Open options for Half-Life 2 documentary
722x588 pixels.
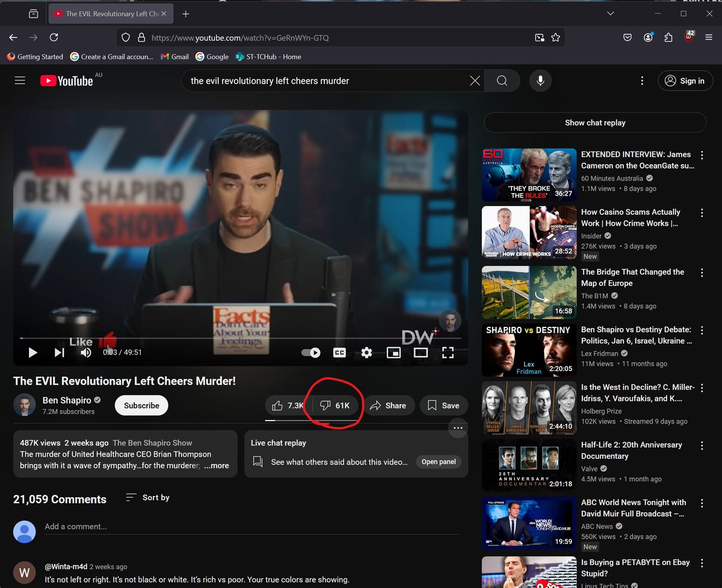702,446
